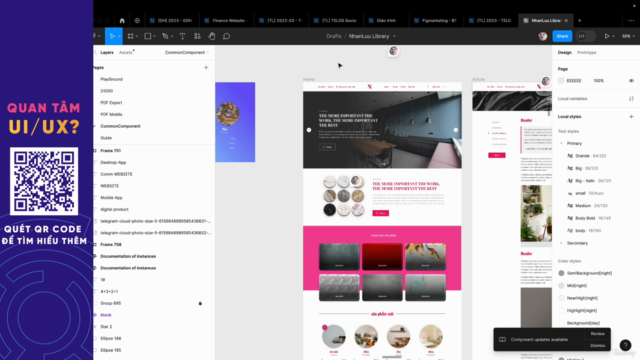The height and width of the screenshot is (360, 640).
Task: Open Move tool options dropdown arrow
Action: tap(119, 36)
